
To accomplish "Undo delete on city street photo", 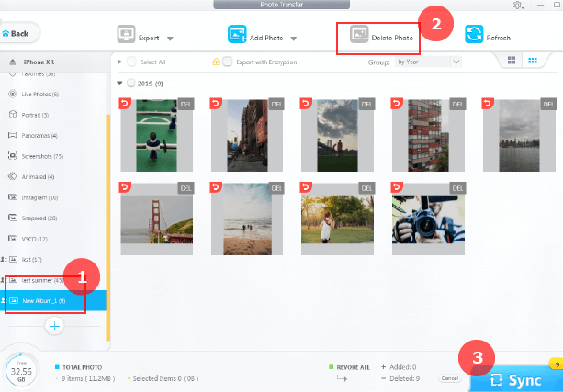I will pyautogui.click(x=216, y=104).
